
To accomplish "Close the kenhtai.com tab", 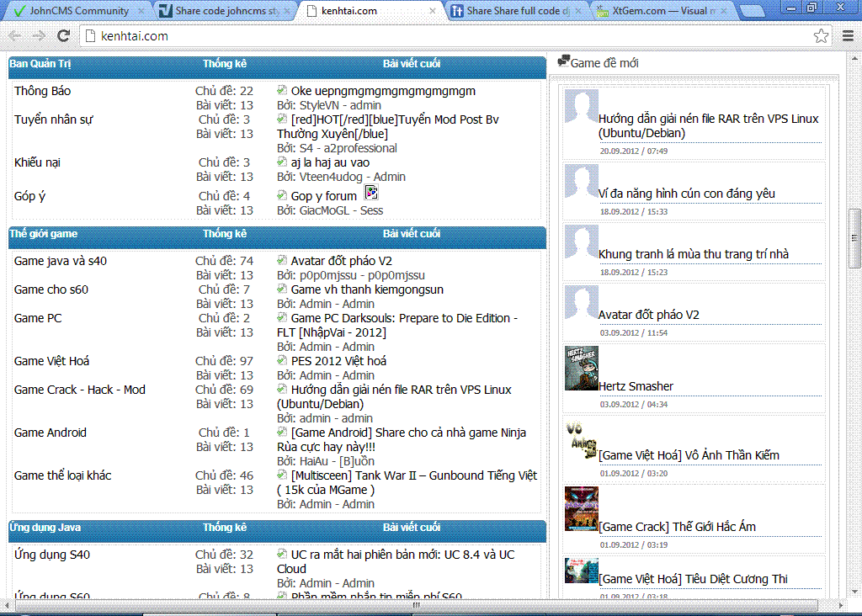I will (x=434, y=11).
